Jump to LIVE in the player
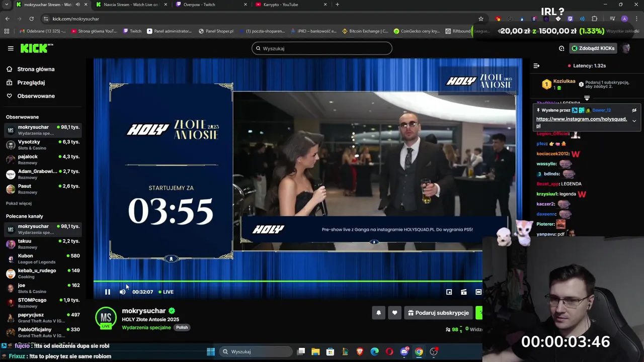Image resolution: width=644 pixels, height=362 pixels. tap(166, 292)
